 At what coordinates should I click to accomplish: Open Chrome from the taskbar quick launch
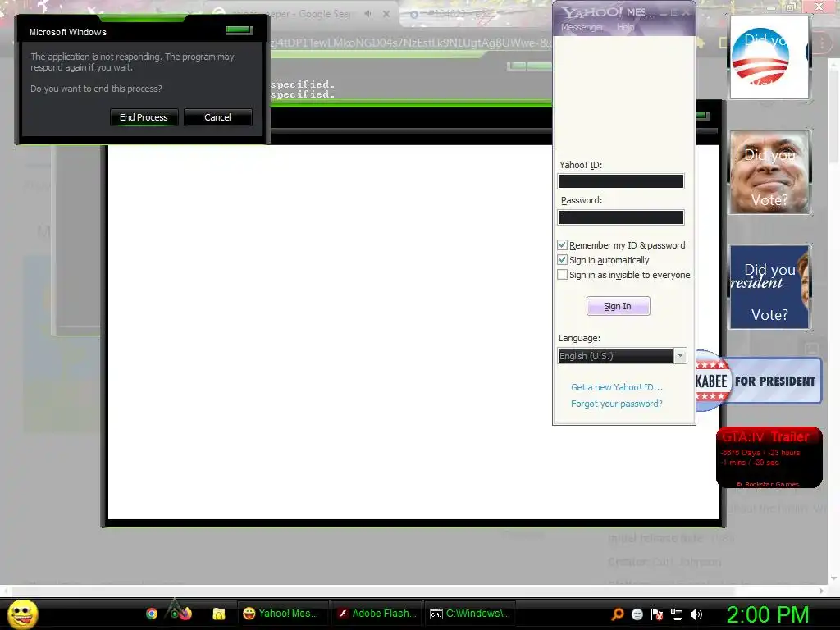tap(152, 614)
